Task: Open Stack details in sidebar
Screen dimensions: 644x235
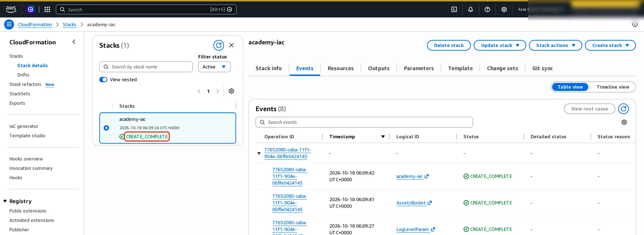Action: (x=33, y=65)
